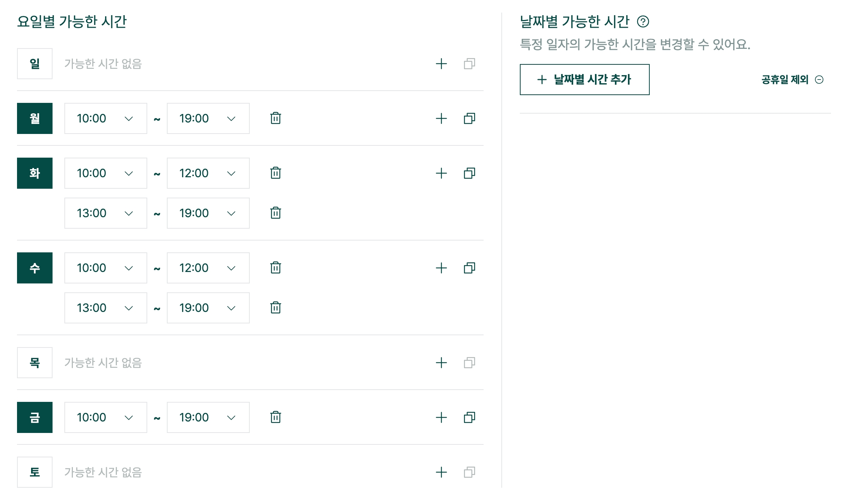Turn on Saturday (토) availability
Screen dimensions: 851x504
[x=35, y=472]
